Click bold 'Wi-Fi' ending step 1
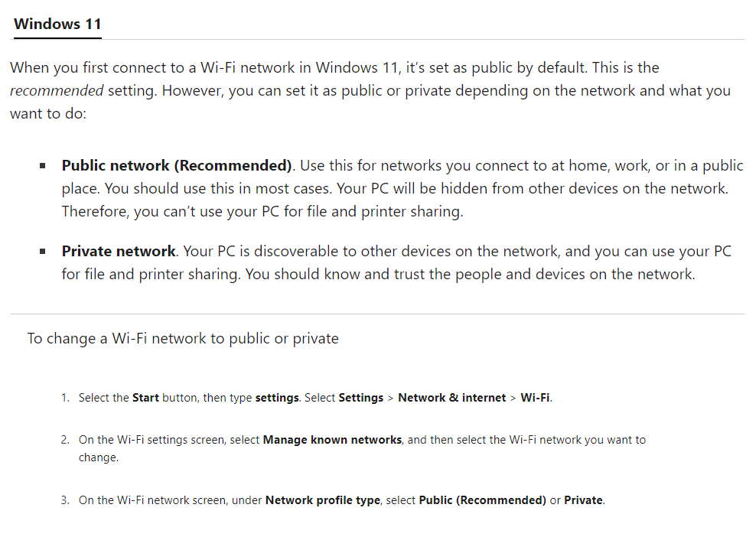This screenshot has width=756, height=537. coord(535,398)
